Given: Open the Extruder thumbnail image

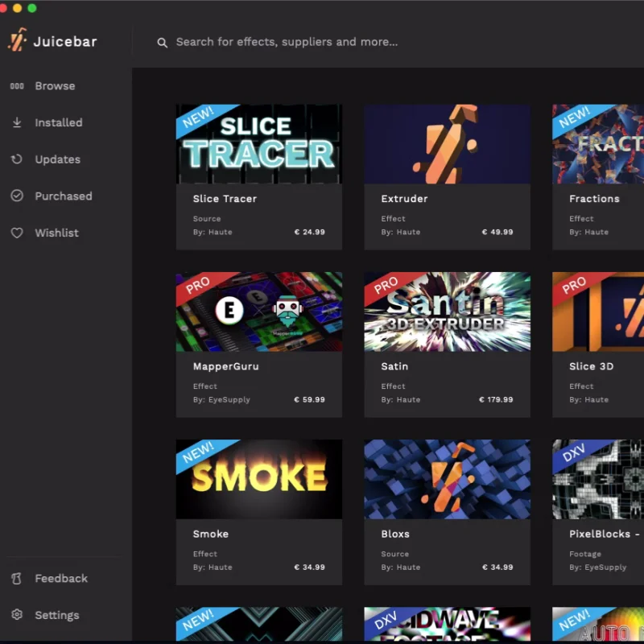Looking at the screenshot, I should pos(447,144).
